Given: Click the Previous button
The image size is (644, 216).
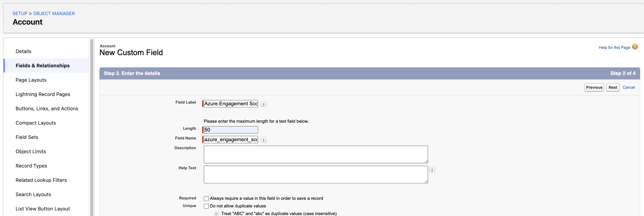Looking at the screenshot, I should (594, 87).
